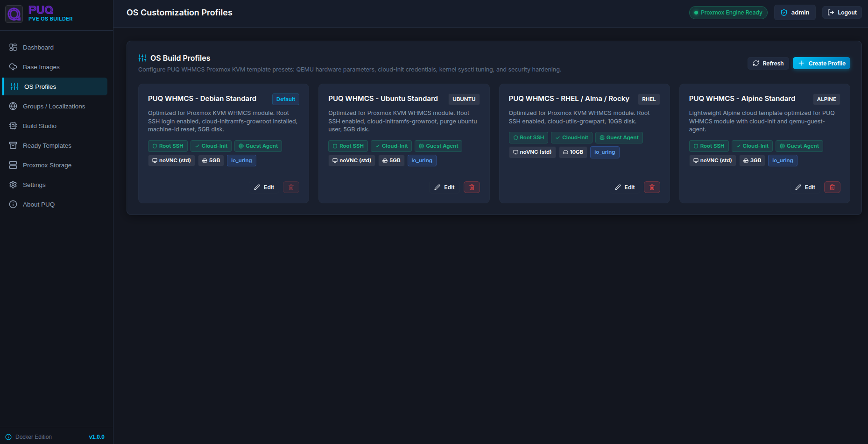This screenshot has height=444, width=868.
Task: Click the Build Studio chip icon
Action: pyautogui.click(x=13, y=126)
